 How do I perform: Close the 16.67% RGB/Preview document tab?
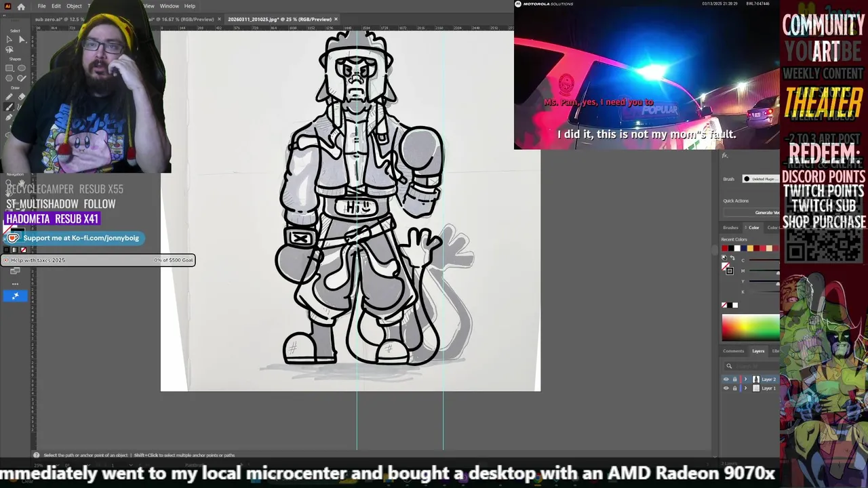coord(219,19)
